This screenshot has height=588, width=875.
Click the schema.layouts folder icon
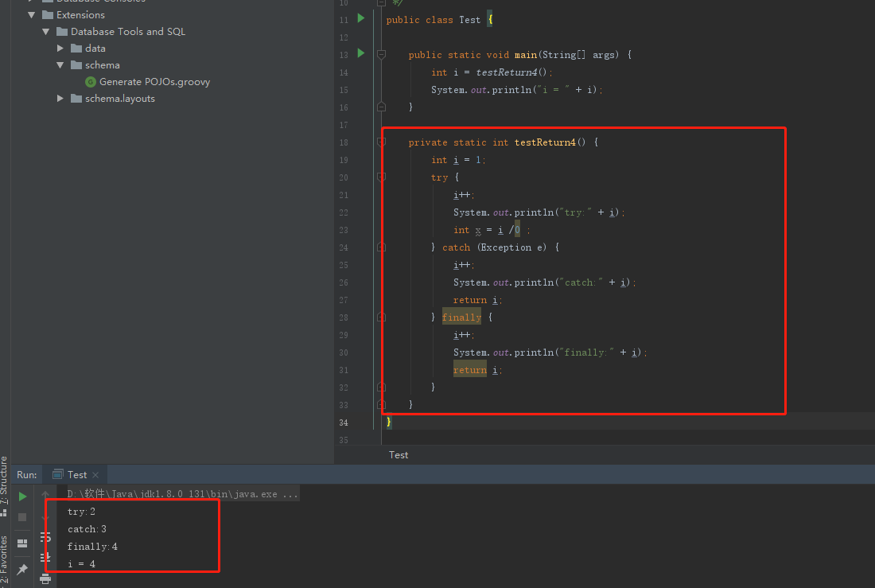pos(76,99)
